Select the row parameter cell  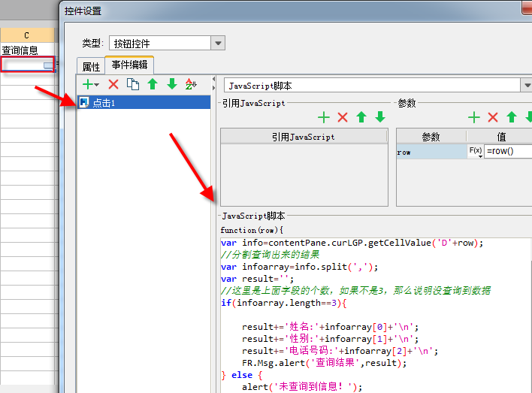tap(431, 152)
